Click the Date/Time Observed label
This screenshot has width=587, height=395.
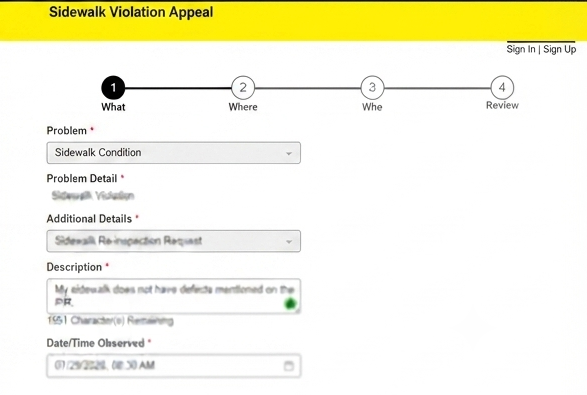95,343
